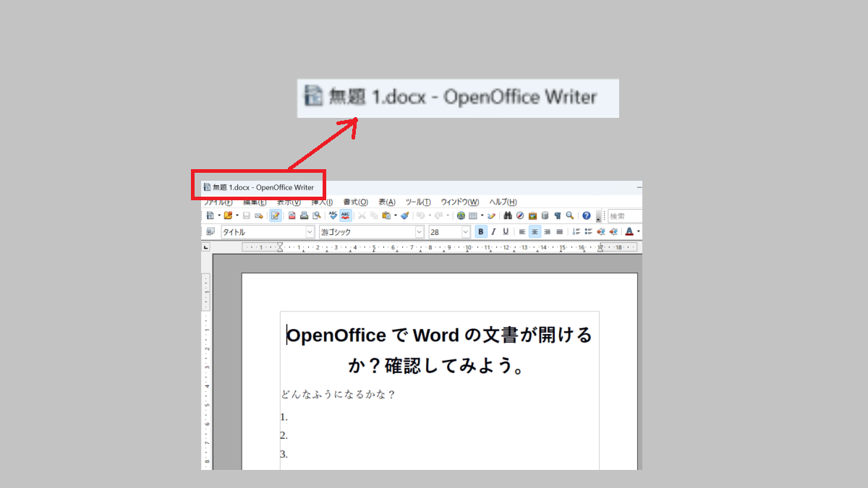Toggle Underline formatting
This screenshot has width=868, height=488.
[506, 232]
